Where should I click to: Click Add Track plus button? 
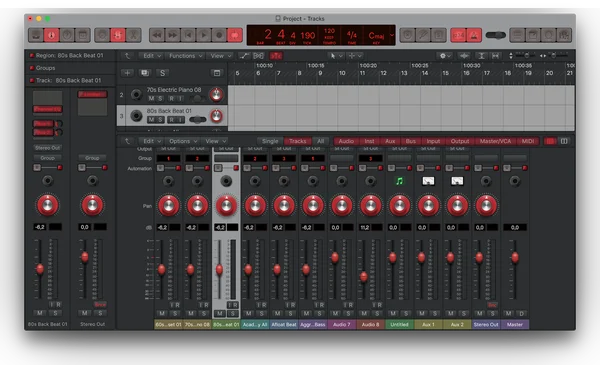[127, 73]
